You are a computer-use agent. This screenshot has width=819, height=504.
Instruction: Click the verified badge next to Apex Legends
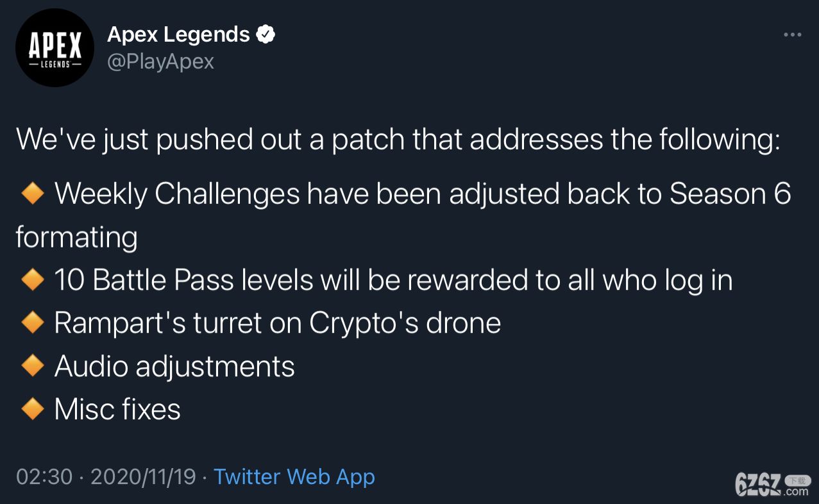(x=266, y=35)
